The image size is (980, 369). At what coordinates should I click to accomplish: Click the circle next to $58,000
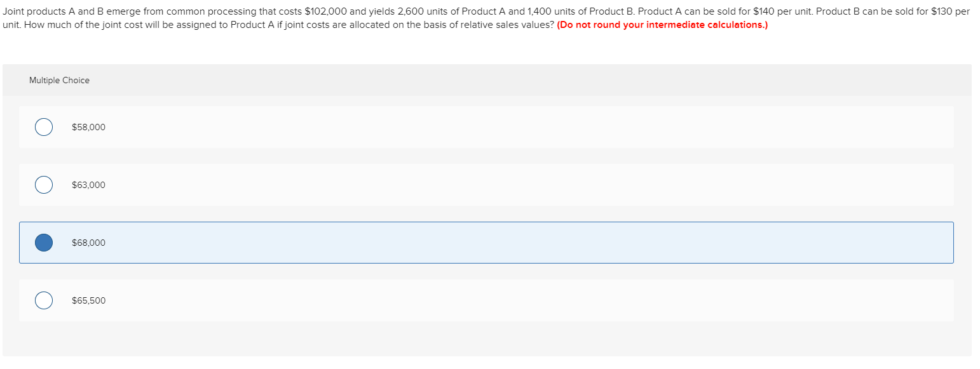coord(43,126)
